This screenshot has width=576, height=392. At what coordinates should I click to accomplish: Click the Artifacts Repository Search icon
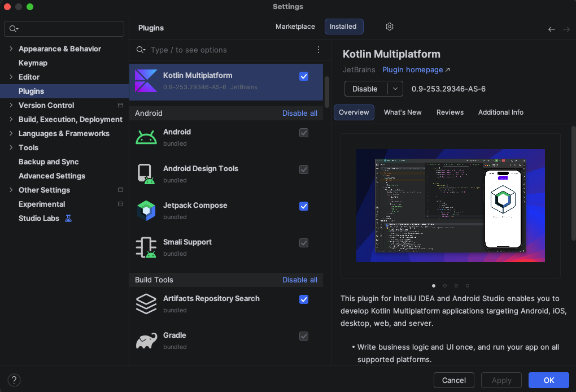click(146, 304)
